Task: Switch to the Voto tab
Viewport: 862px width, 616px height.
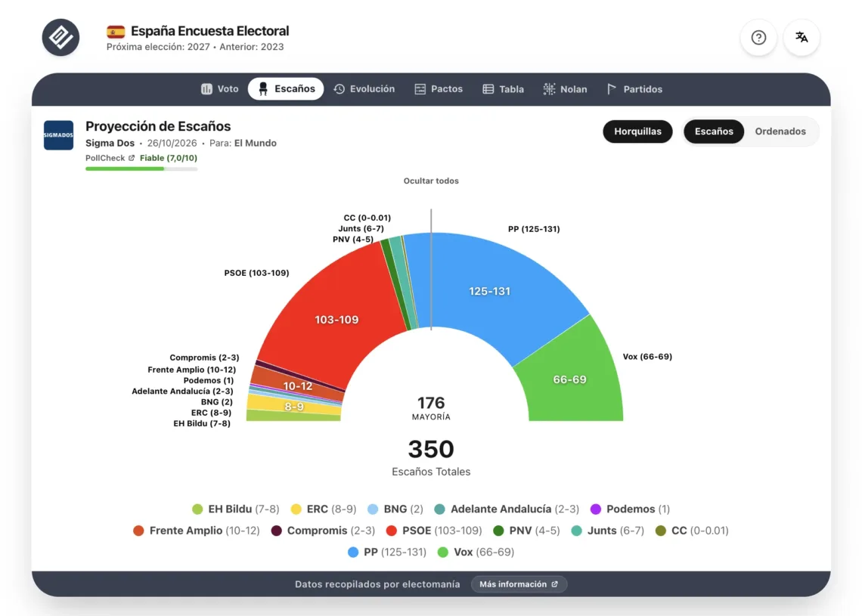Action: click(220, 89)
